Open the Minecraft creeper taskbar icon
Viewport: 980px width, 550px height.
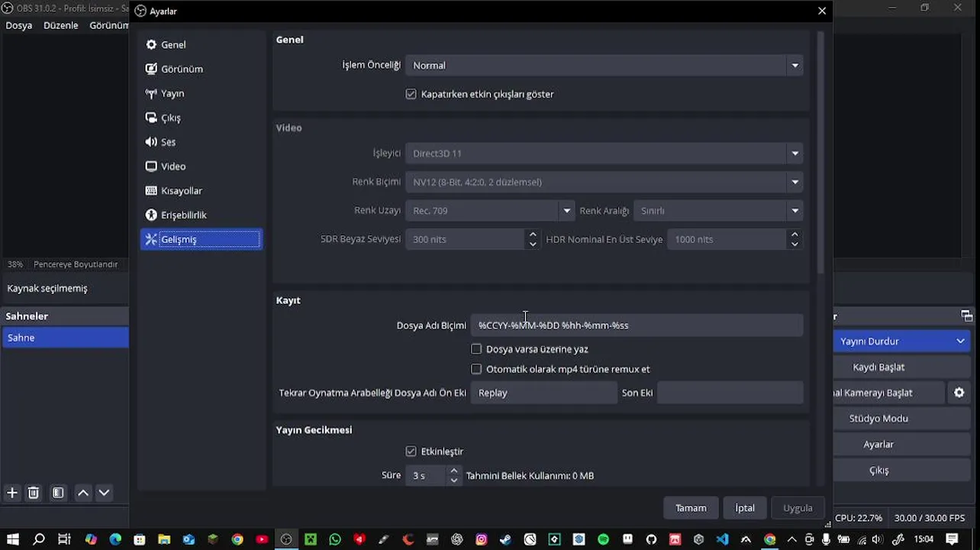pyautogui.click(x=311, y=539)
